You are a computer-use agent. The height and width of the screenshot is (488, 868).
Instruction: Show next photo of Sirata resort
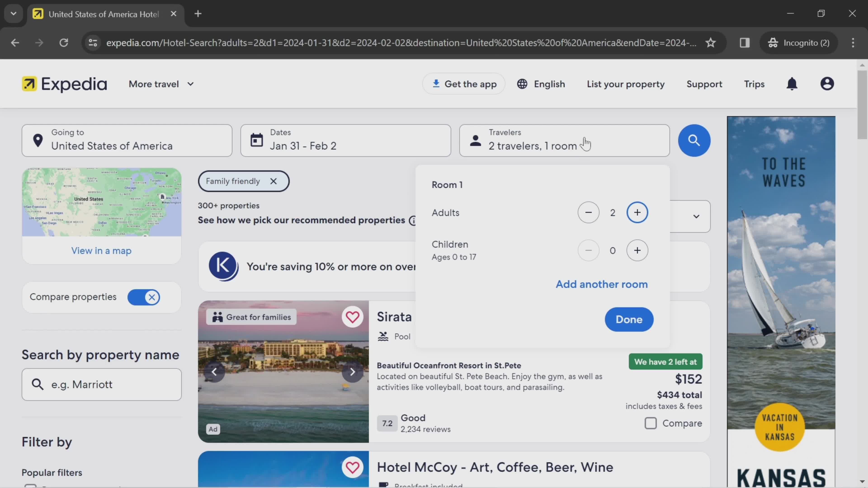352,372
